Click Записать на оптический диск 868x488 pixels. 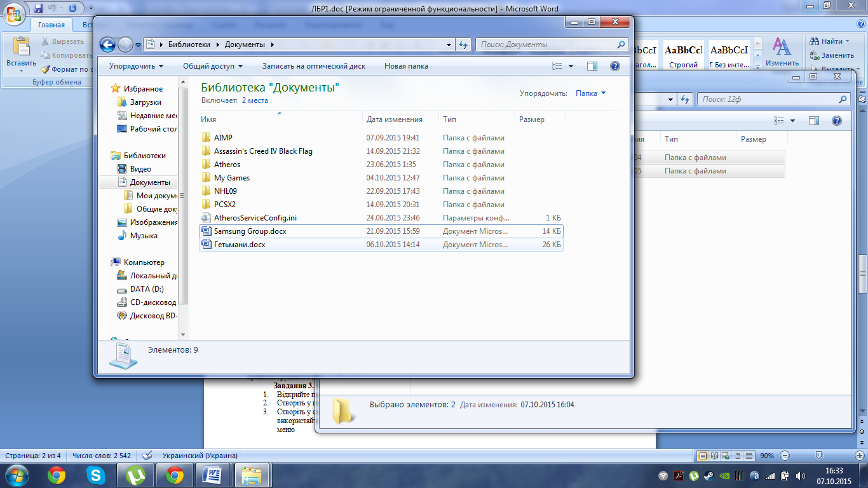pyautogui.click(x=314, y=66)
